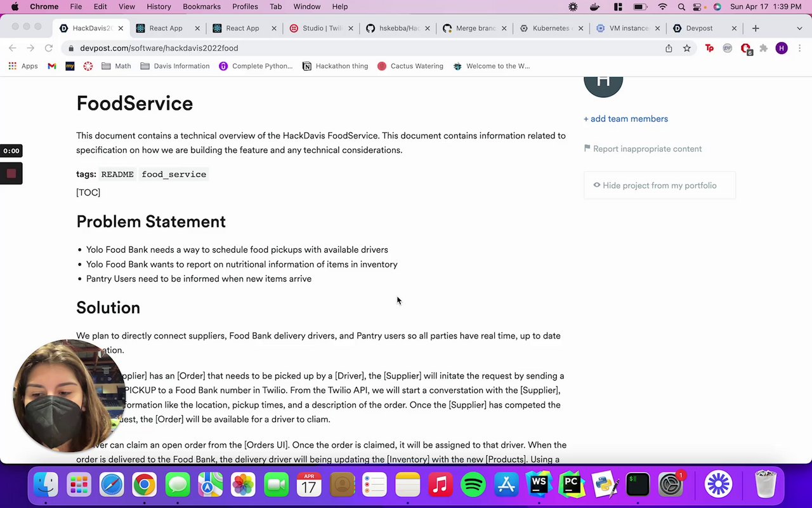Open the Bookmarks menu
Screen dimensions: 812x508
coord(202,7)
